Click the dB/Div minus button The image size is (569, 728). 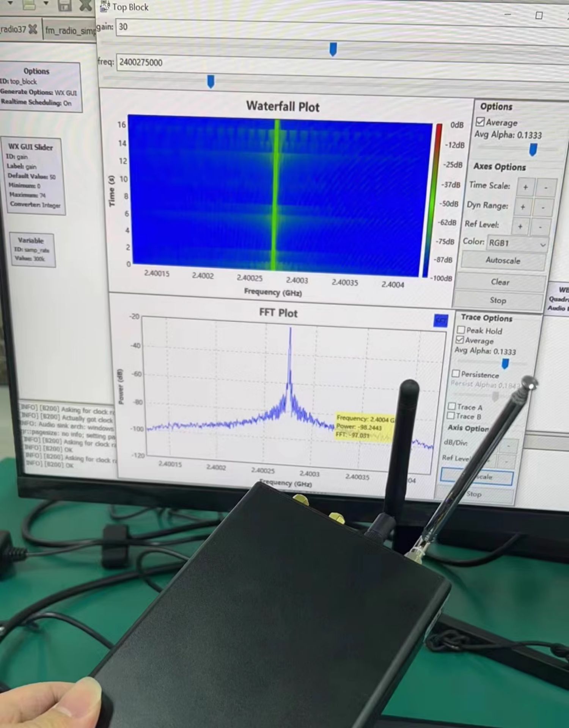[x=509, y=446]
